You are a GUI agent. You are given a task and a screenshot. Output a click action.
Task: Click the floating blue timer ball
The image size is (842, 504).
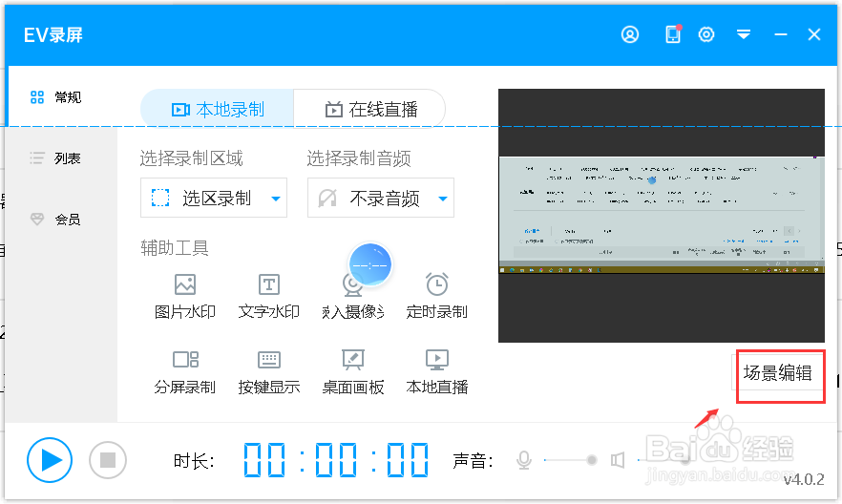point(370,264)
